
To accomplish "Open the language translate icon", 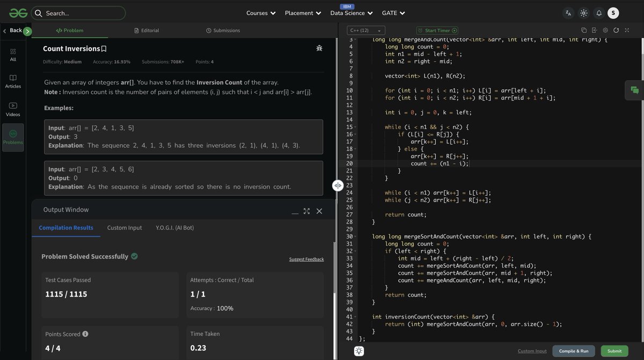I will coord(568,13).
